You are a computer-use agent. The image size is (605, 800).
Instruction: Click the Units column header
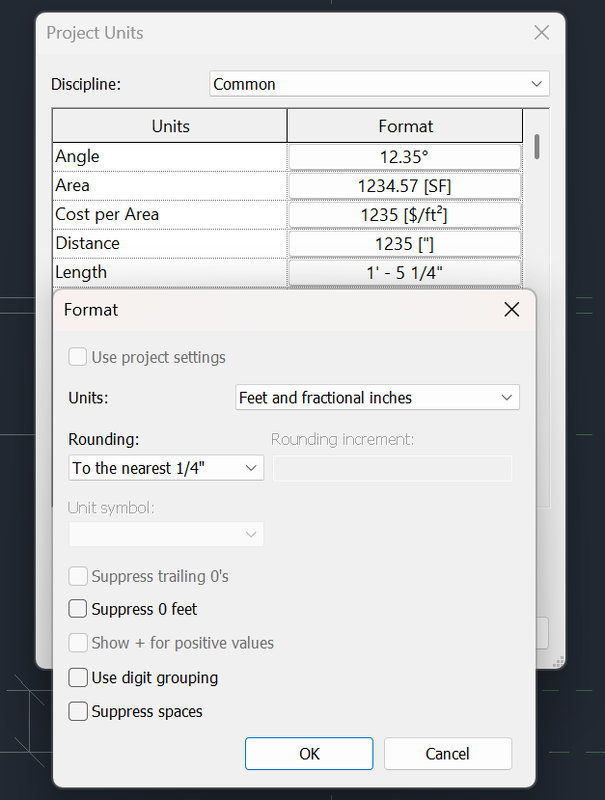click(x=170, y=127)
